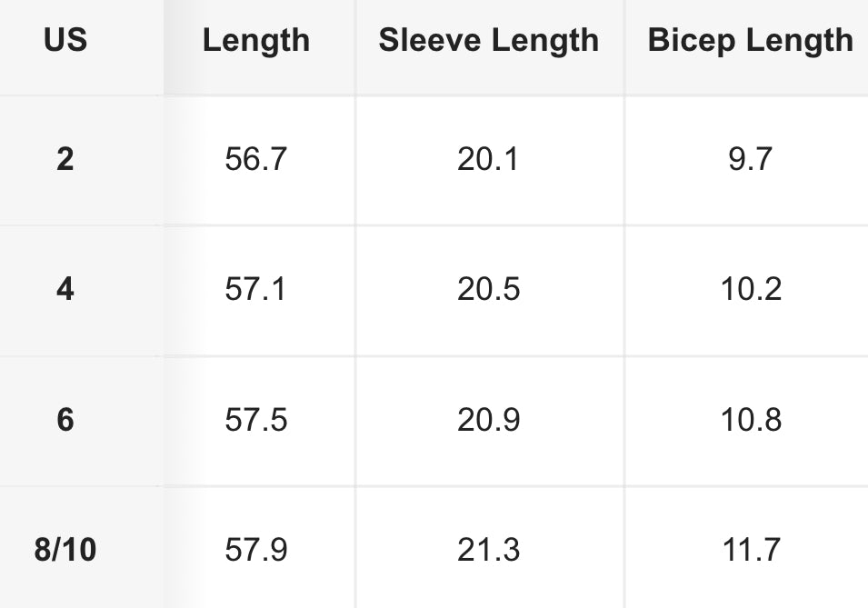Click the US column header
Screen dimensions: 868x608
pyautogui.click(x=65, y=41)
